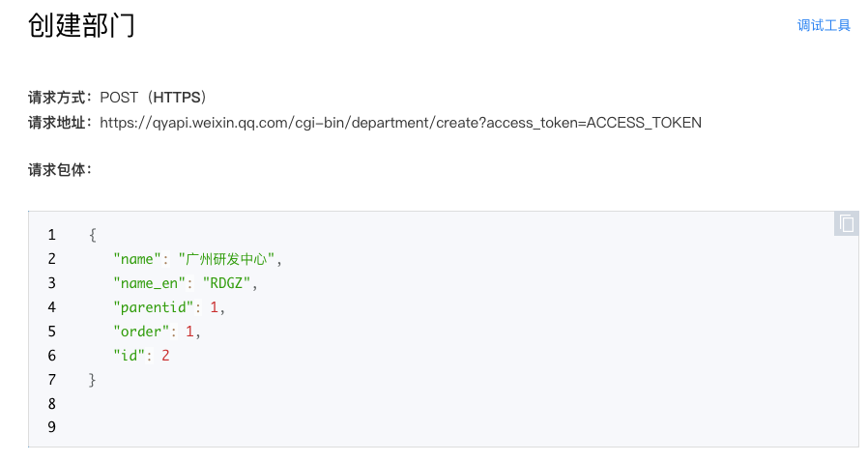Copy the code block with copy icon
This screenshot has width=868, height=462.
847,223
